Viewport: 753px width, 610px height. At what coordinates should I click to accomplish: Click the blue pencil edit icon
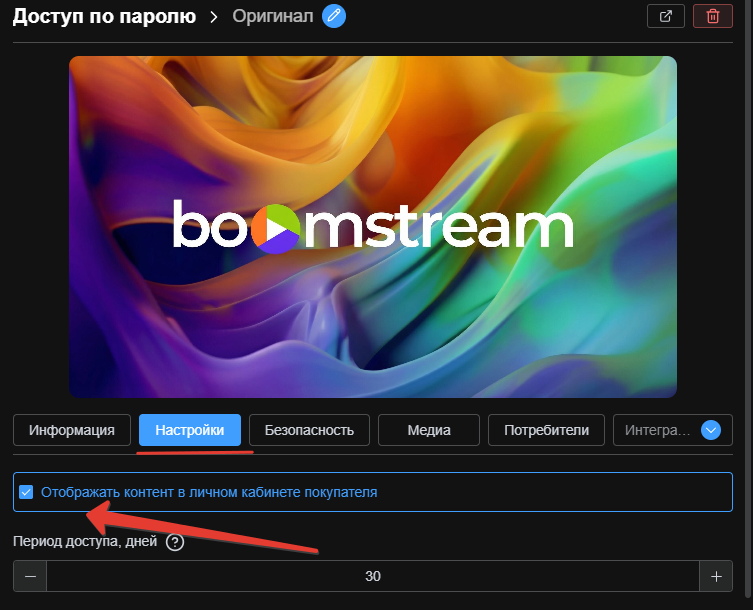click(334, 16)
